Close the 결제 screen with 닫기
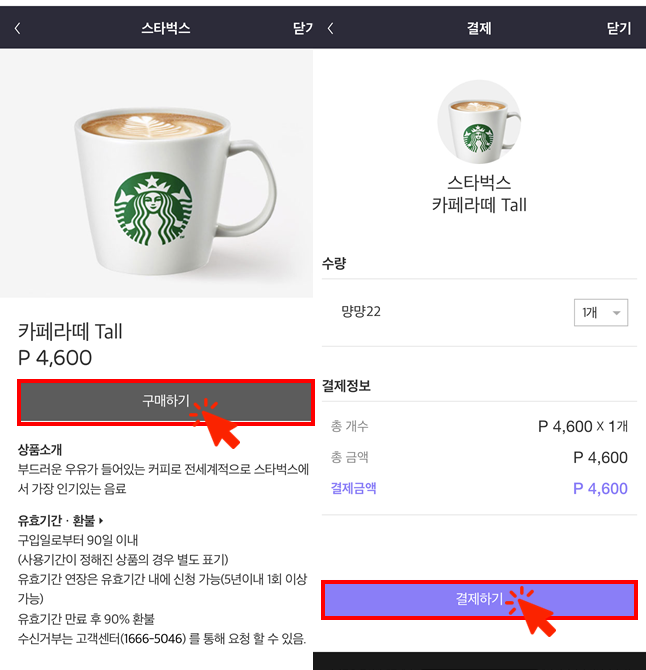 click(x=619, y=29)
